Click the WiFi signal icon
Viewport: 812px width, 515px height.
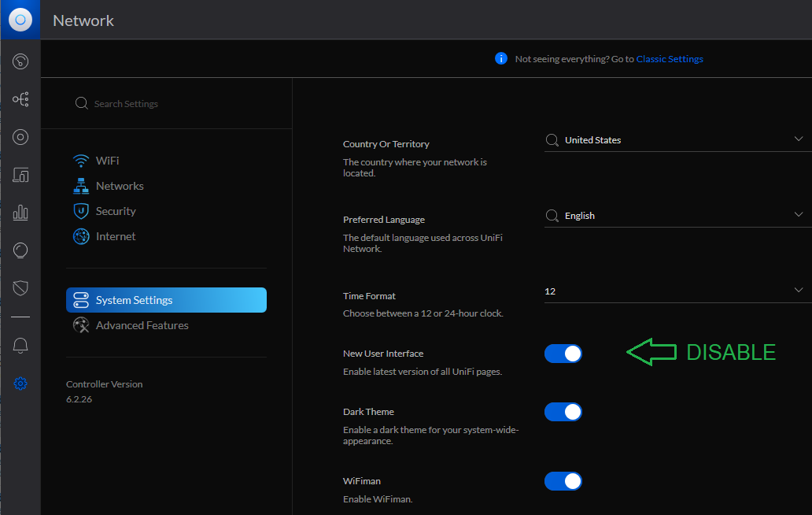81,161
